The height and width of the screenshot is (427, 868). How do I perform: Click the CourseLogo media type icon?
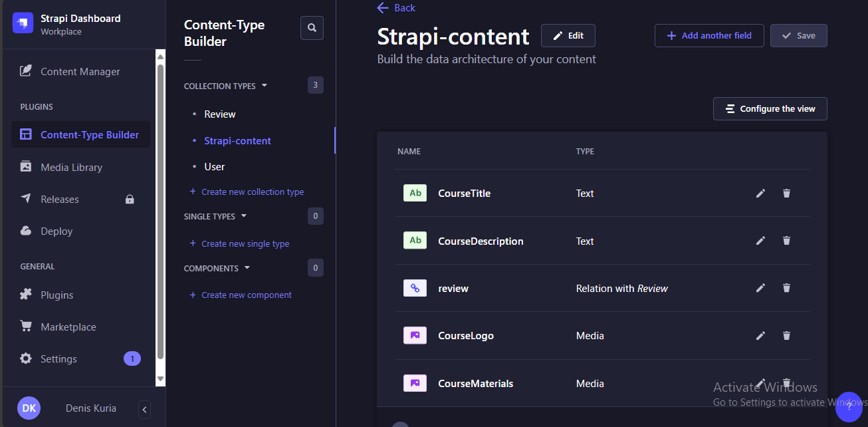pyautogui.click(x=415, y=335)
